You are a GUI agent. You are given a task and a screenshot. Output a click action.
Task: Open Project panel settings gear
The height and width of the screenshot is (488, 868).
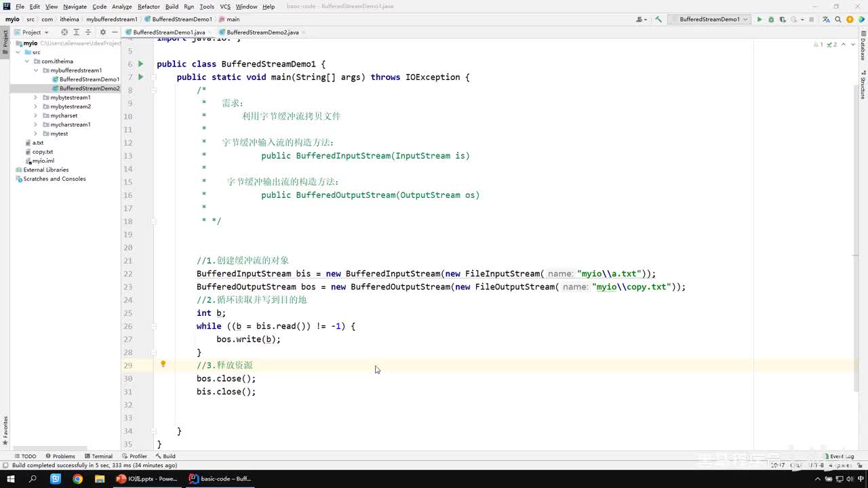pos(103,32)
